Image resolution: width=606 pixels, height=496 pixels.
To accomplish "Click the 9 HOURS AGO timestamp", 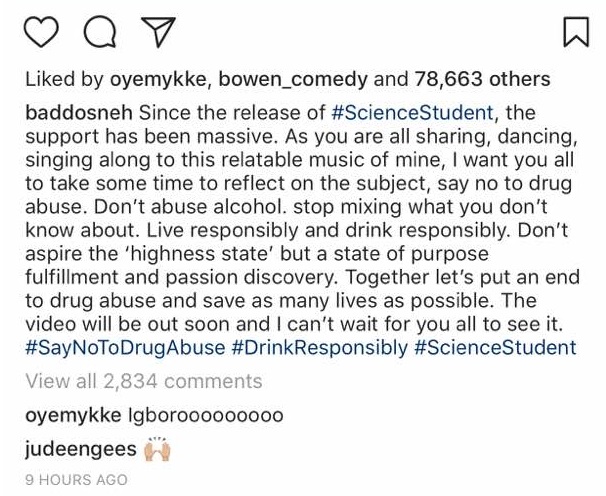I will (x=76, y=480).
